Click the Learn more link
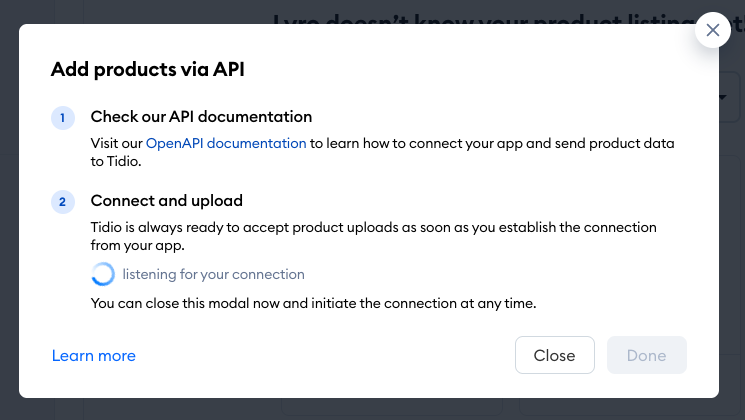 (x=94, y=356)
